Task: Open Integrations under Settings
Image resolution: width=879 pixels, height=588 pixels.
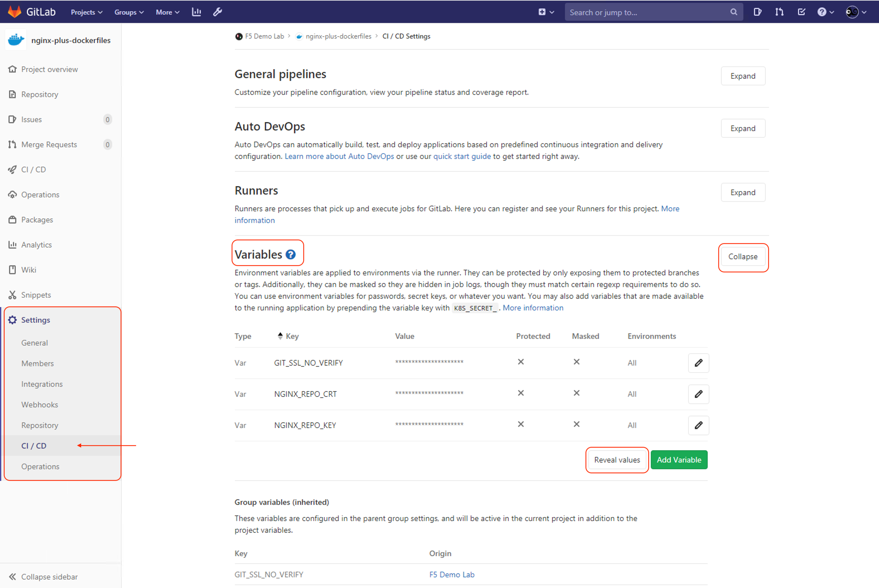Action: tap(42, 384)
